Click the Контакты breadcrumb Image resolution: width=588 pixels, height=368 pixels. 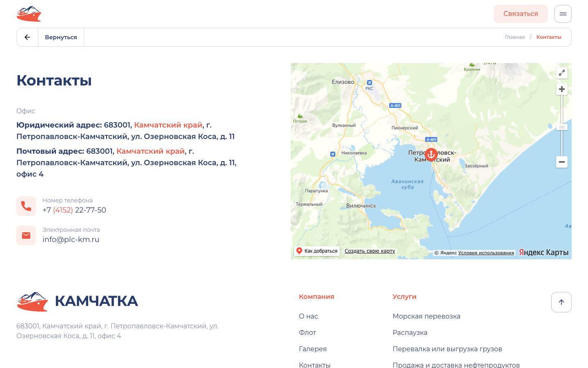[549, 37]
